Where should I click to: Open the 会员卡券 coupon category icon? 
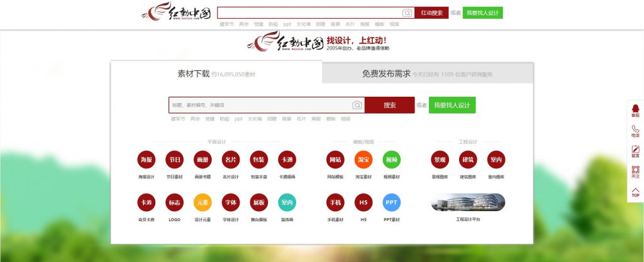pyautogui.click(x=146, y=202)
